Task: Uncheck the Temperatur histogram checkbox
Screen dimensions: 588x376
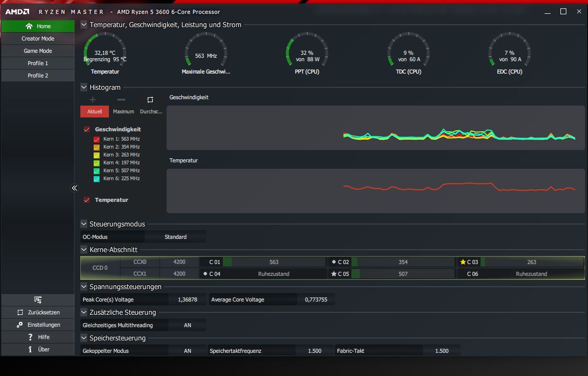Action: coord(87,200)
